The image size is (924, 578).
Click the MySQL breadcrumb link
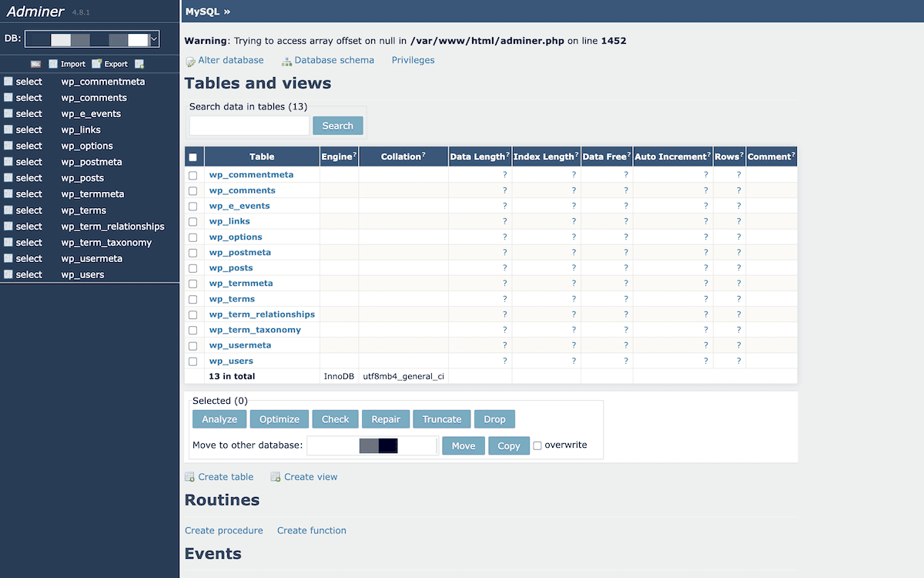203,12
